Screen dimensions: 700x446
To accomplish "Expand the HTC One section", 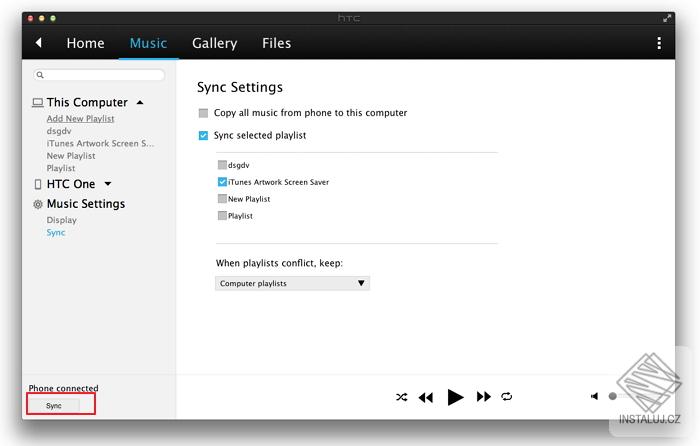I will (x=108, y=183).
